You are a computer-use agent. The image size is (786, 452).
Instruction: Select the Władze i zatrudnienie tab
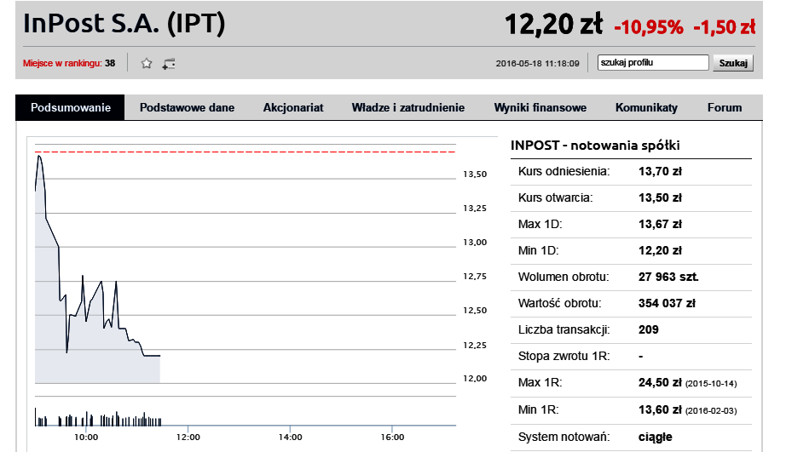(x=408, y=107)
